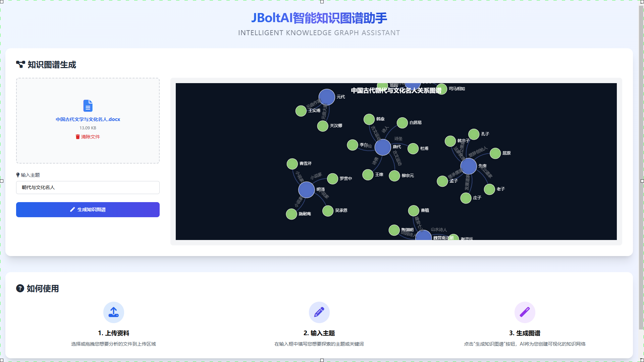Click the uploaded docx file icon
Image resolution: width=644 pixels, height=362 pixels.
pyautogui.click(x=88, y=106)
